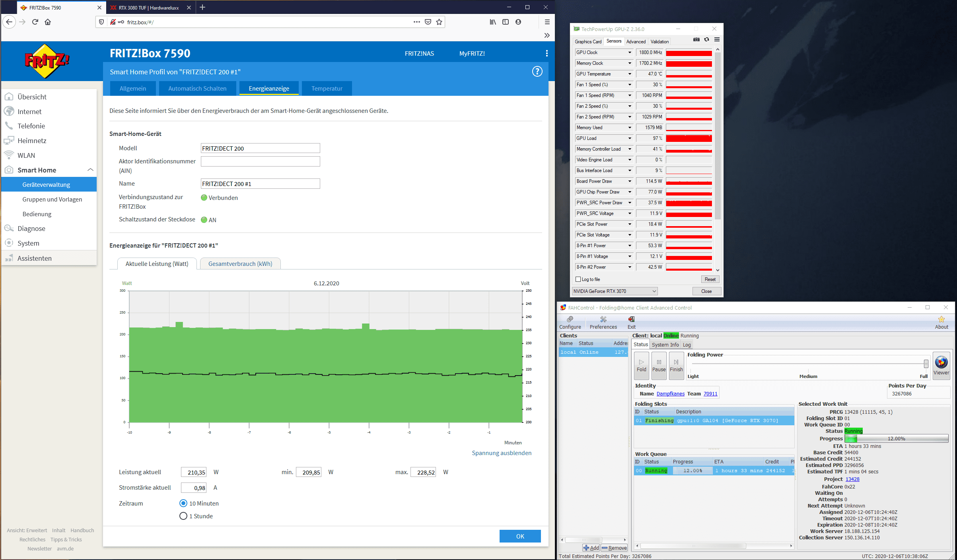Select 10 Minuten time range
Viewport: 957px width, 560px height.
pyautogui.click(x=183, y=503)
